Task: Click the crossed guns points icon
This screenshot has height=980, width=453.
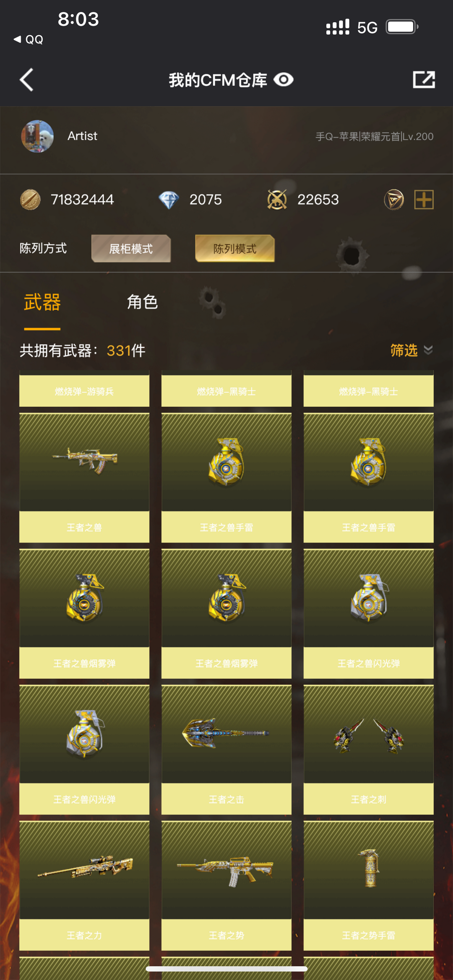Action: [277, 200]
